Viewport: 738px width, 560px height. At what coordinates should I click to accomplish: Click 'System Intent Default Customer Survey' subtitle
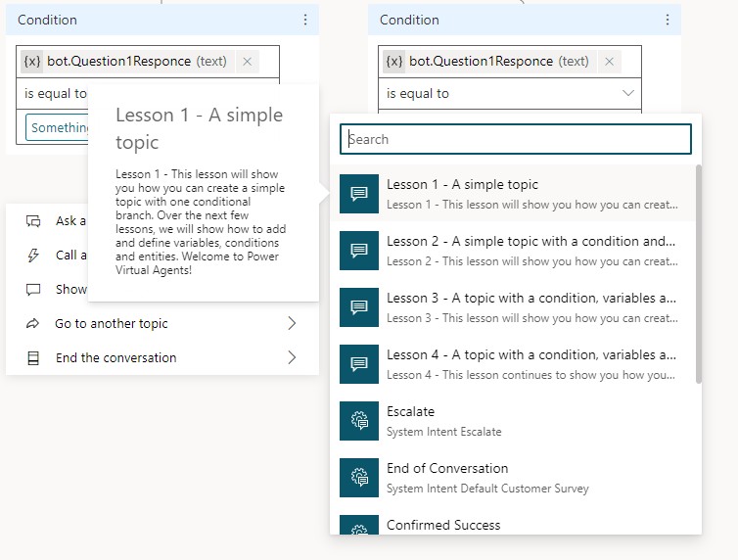click(x=487, y=489)
